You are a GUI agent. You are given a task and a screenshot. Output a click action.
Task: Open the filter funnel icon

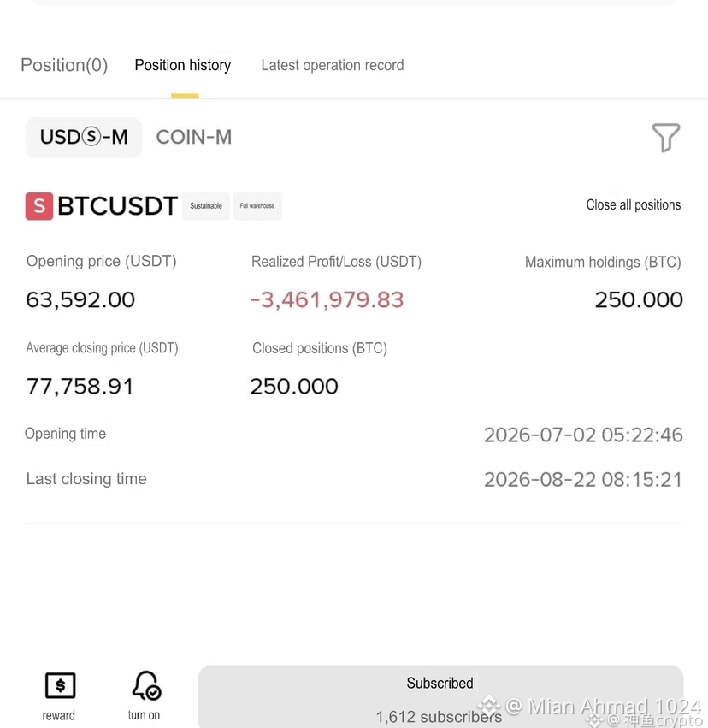(666, 138)
